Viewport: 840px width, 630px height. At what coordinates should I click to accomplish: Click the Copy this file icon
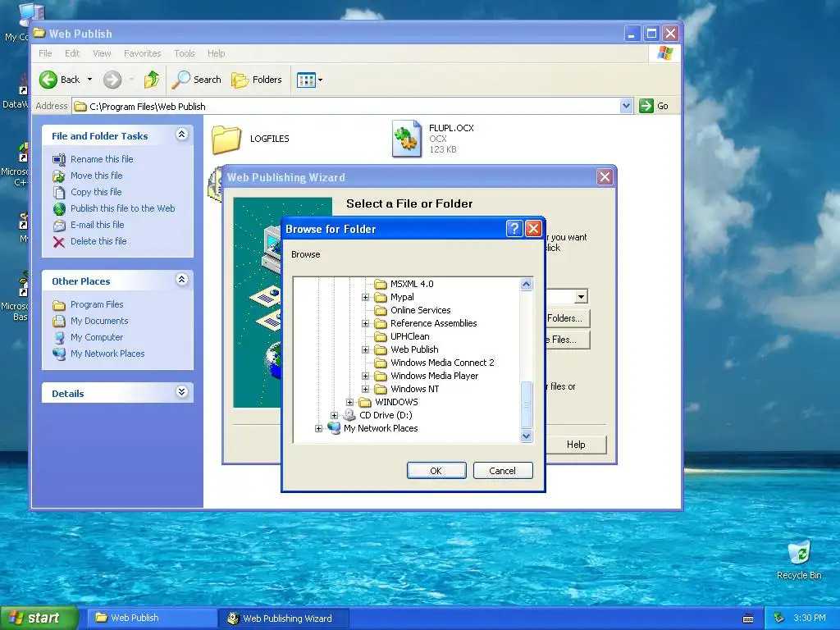[x=59, y=192]
